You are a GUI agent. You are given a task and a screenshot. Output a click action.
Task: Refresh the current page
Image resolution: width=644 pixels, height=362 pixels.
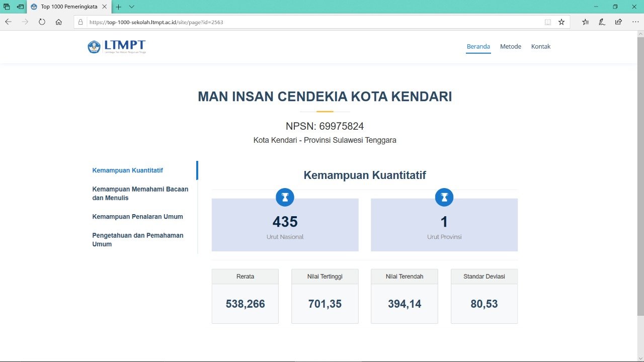pos(42,22)
